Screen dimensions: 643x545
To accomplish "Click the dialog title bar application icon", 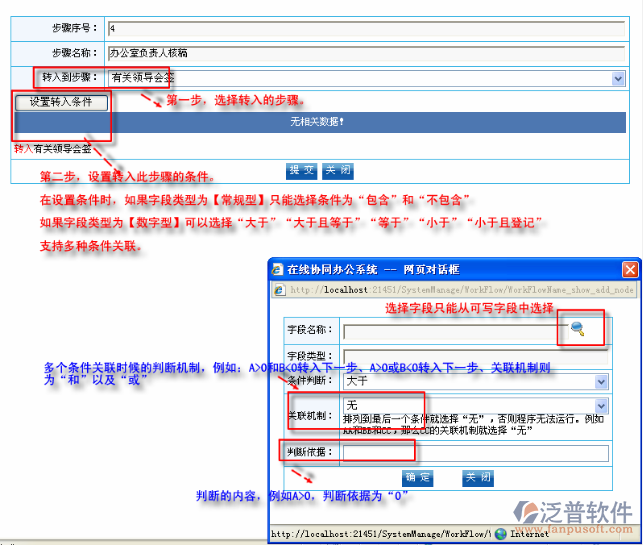I will (x=277, y=270).
